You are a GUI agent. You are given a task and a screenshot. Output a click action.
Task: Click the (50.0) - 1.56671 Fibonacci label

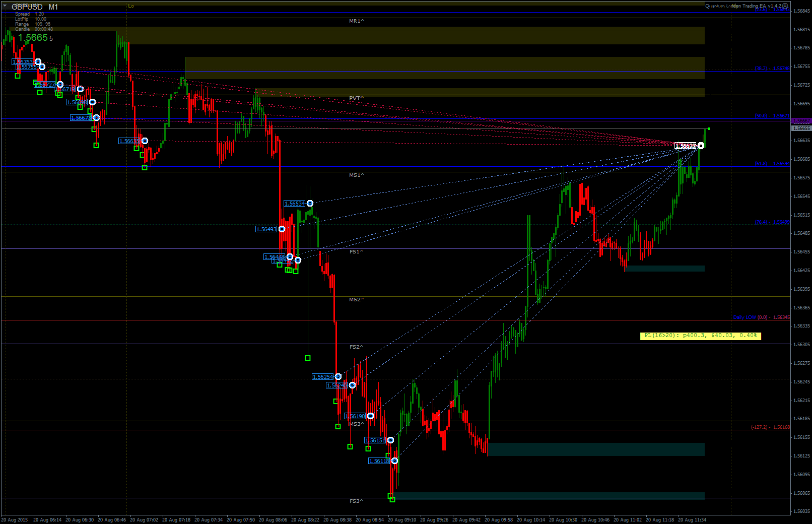pos(772,116)
